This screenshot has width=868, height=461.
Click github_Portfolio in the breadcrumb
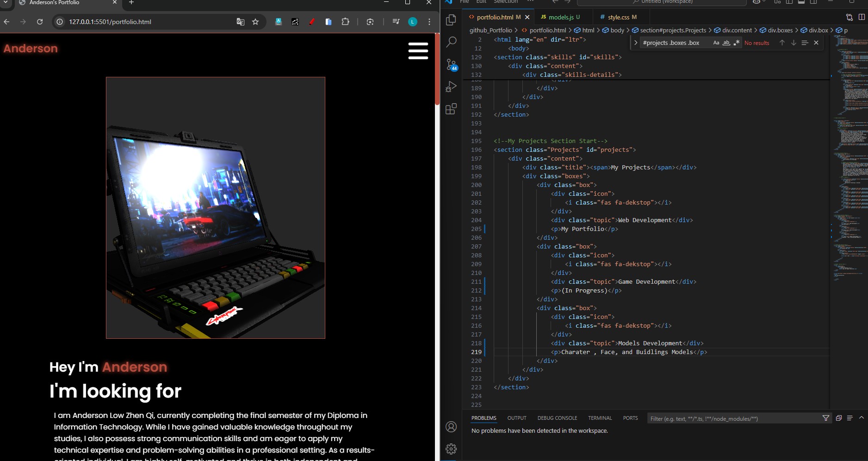(490, 30)
